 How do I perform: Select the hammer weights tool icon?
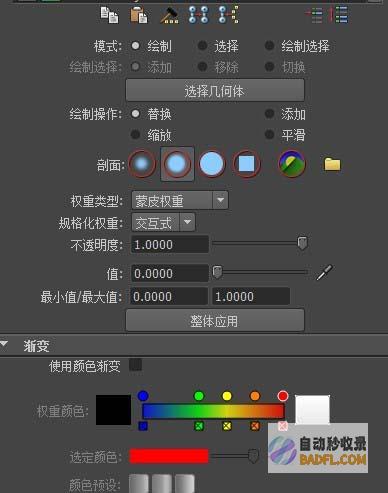pyautogui.click(x=169, y=15)
